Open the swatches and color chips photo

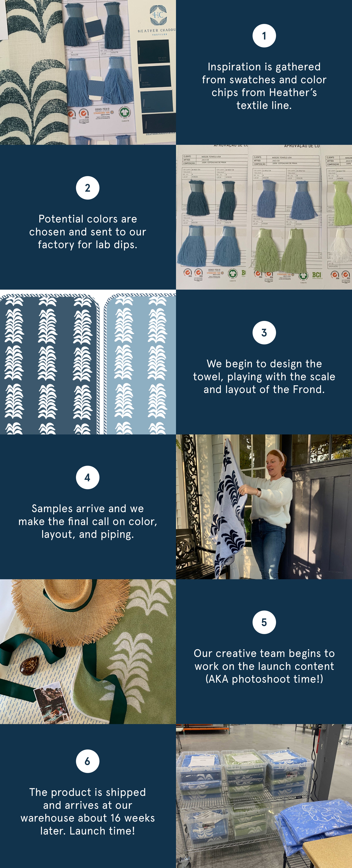pos(88,72)
